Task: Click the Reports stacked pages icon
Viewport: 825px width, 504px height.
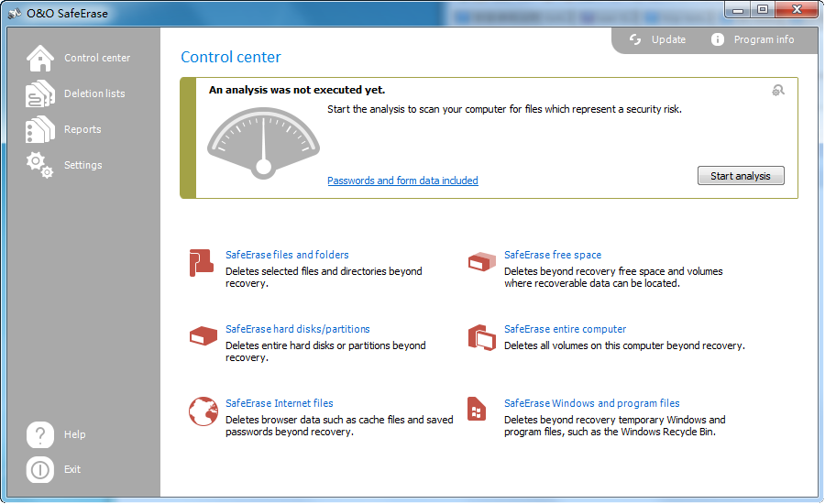Action: point(40,129)
